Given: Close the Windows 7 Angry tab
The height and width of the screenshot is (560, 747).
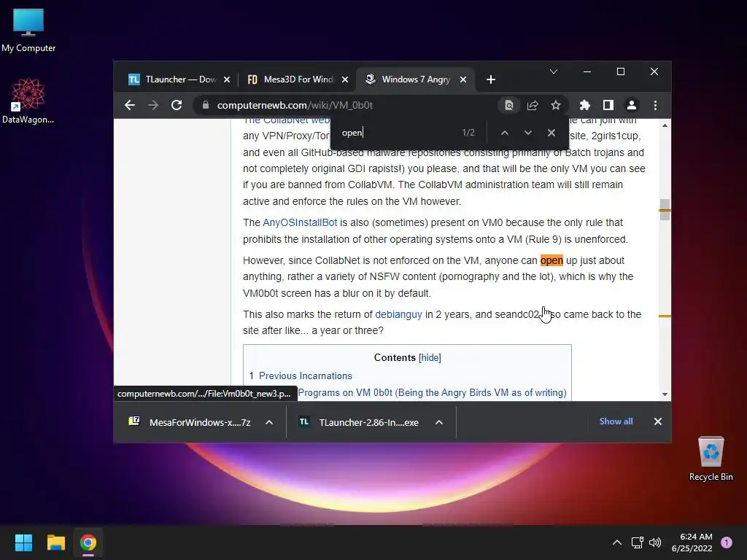Looking at the screenshot, I should (463, 79).
